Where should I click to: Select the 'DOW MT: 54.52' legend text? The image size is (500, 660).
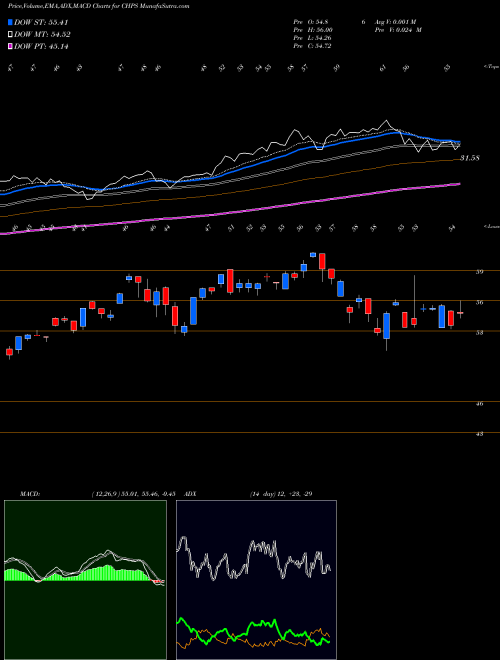tap(43, 35)
